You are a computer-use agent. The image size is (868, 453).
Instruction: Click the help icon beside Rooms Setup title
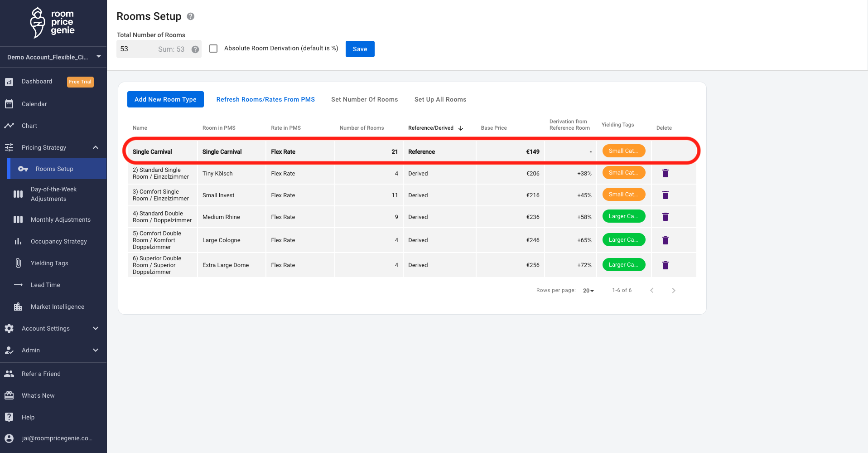point(191,16)
